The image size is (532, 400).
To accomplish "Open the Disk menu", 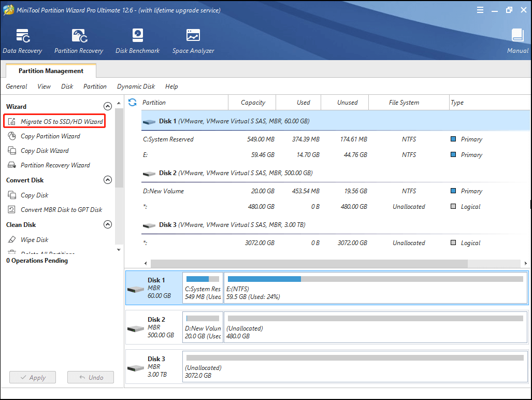I will (x=67, y=87).
